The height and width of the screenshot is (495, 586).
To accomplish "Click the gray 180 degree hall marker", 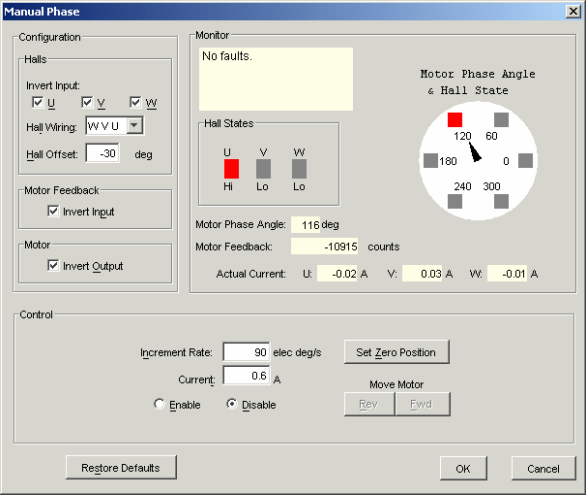I will pyautogui.click(x=431, y=161).
